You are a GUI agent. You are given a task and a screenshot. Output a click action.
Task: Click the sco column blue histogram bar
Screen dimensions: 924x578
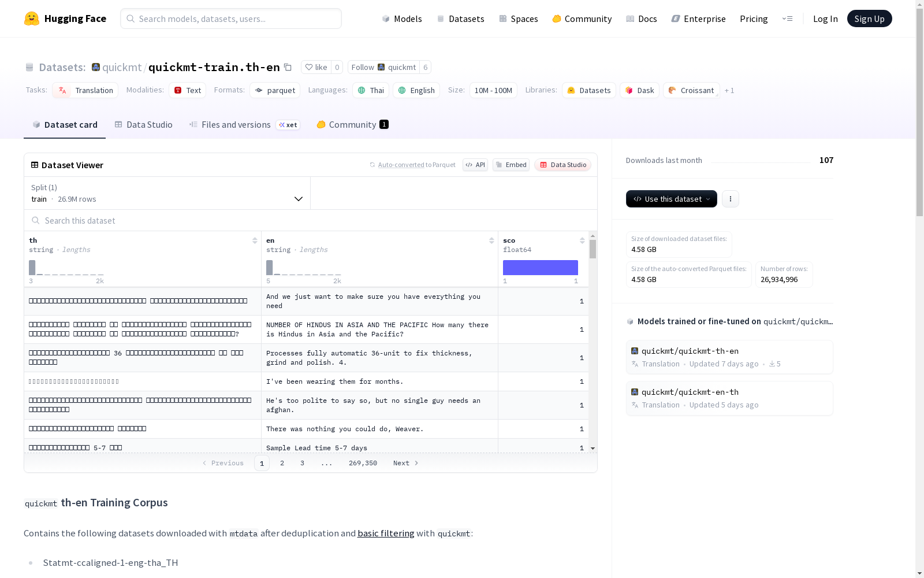pyautogui.click(x=541, y=268)
